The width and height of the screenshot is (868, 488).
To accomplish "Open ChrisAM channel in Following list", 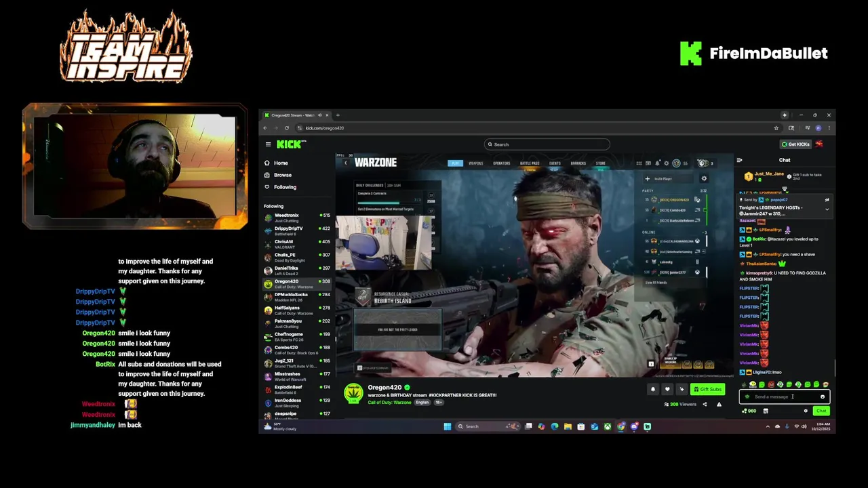I will (297, 244).
